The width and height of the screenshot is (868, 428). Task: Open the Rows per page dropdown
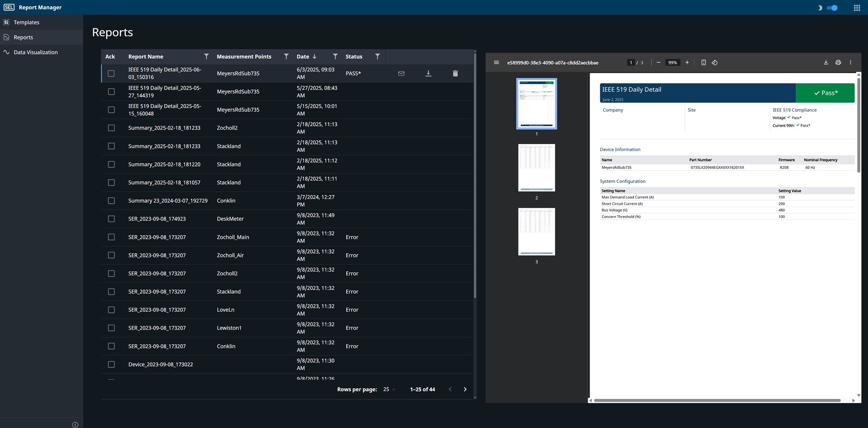tap(389, 389)
